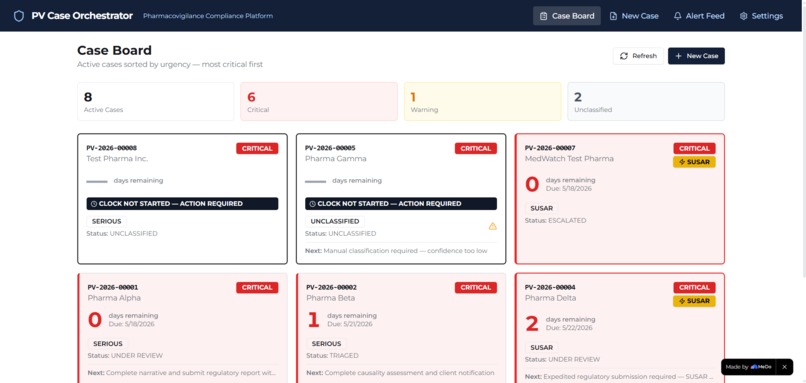Click the Pharma Alpha company name
Viewport: 806px width, 383px height.
114,298
